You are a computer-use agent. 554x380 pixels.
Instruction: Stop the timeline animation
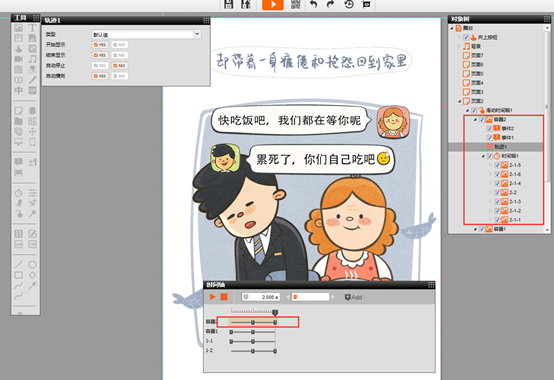pos(224,297)
